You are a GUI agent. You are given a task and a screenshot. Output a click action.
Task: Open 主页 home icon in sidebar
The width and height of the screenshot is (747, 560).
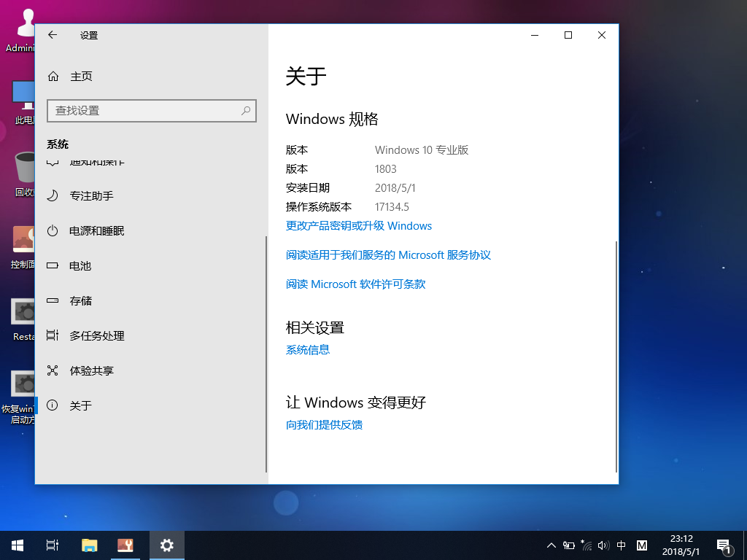(53, 77)
